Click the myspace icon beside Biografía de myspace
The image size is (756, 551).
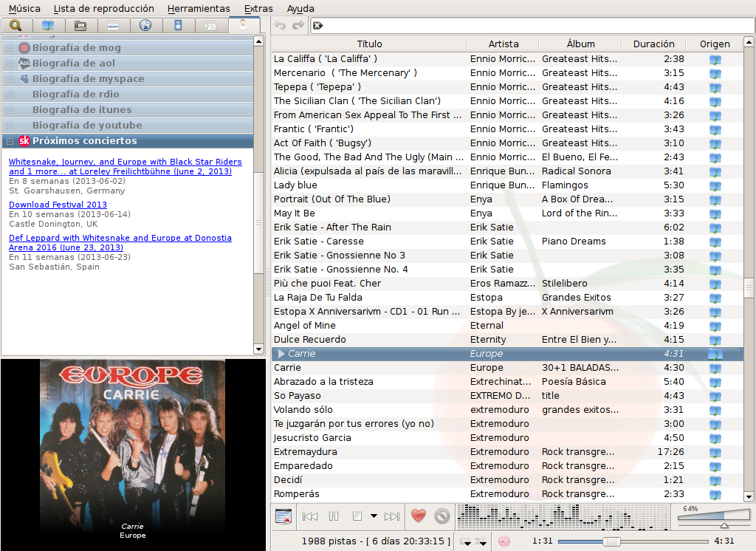(24, 78)
